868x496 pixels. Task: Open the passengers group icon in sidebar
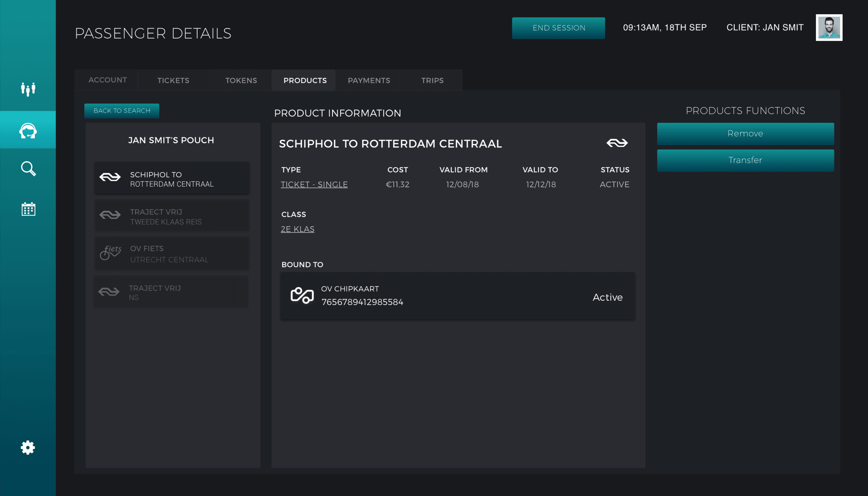pyautogui.click(x=28, y=89)
